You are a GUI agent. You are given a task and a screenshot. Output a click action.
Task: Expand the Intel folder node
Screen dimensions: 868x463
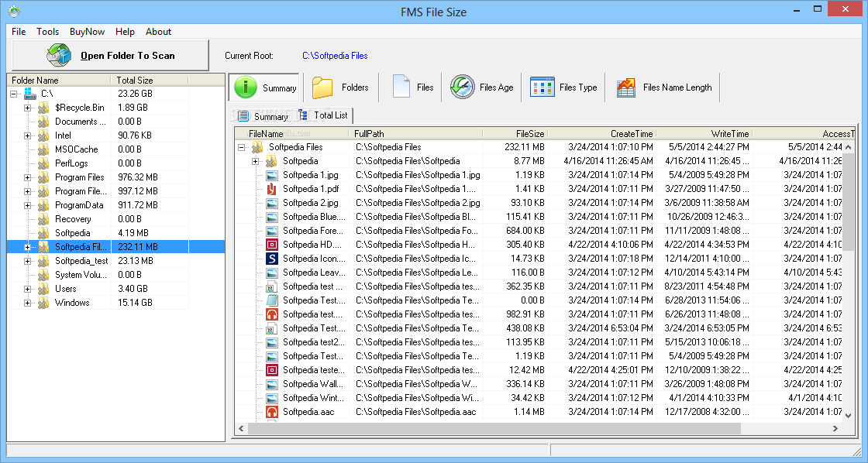click(x=28, y=135)
